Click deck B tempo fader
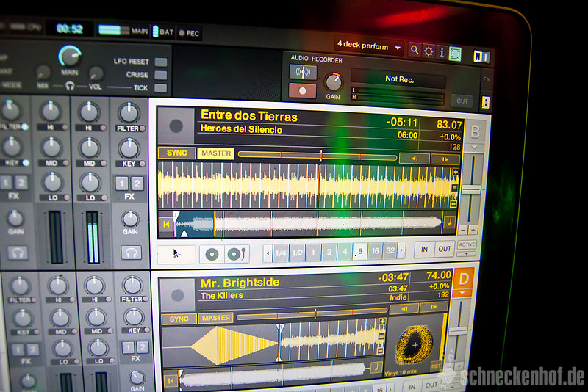588x392 pixels. pyautogui.click(x=471, y=189)
